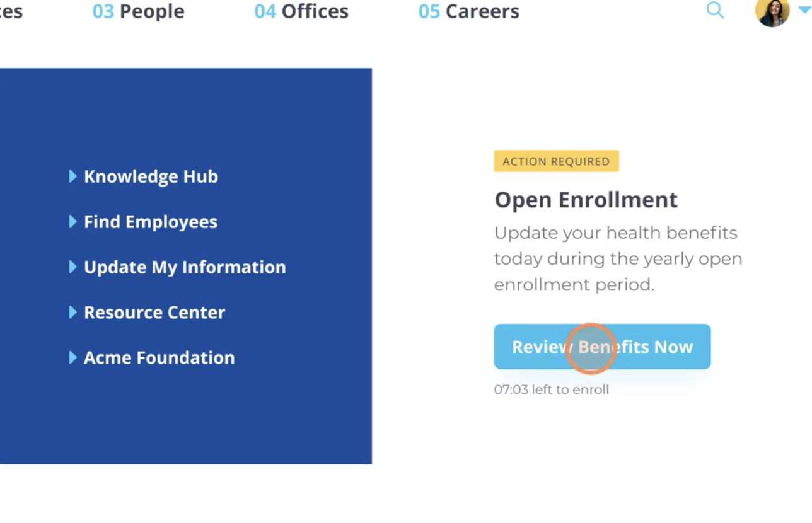
Task: Click the triangle icon next to Find Employees
Action: (x=72, y=222)
